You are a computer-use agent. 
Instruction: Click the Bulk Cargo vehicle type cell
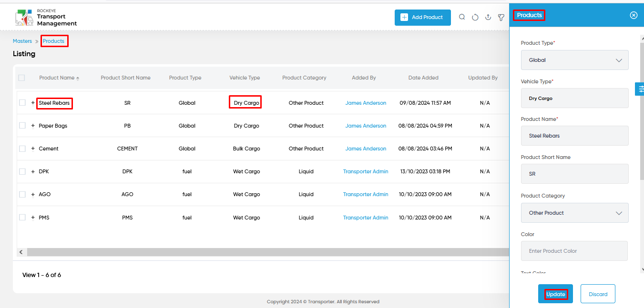click(x=246, y=149)
